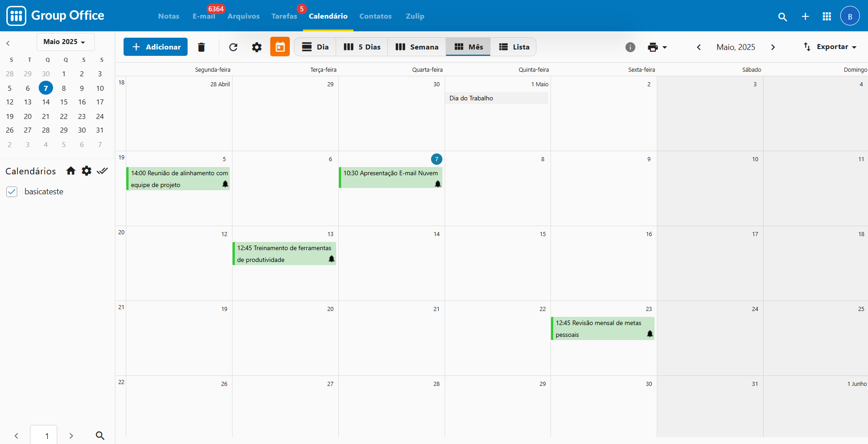This screenshot has height=444, width=868.
Task: Select the Lista view tab
Action: click(x=514, y=47)
